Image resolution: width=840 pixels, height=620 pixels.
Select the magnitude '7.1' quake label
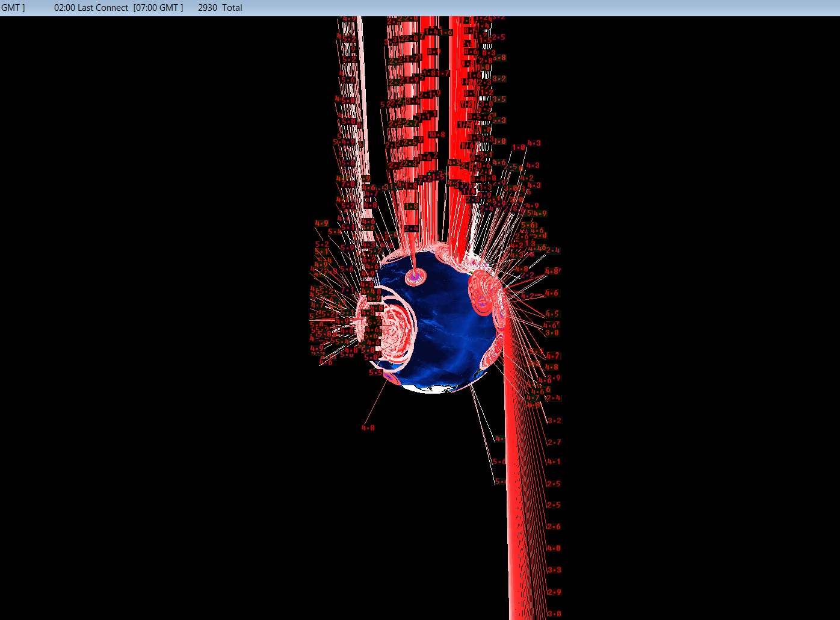(x=347, y=290)
